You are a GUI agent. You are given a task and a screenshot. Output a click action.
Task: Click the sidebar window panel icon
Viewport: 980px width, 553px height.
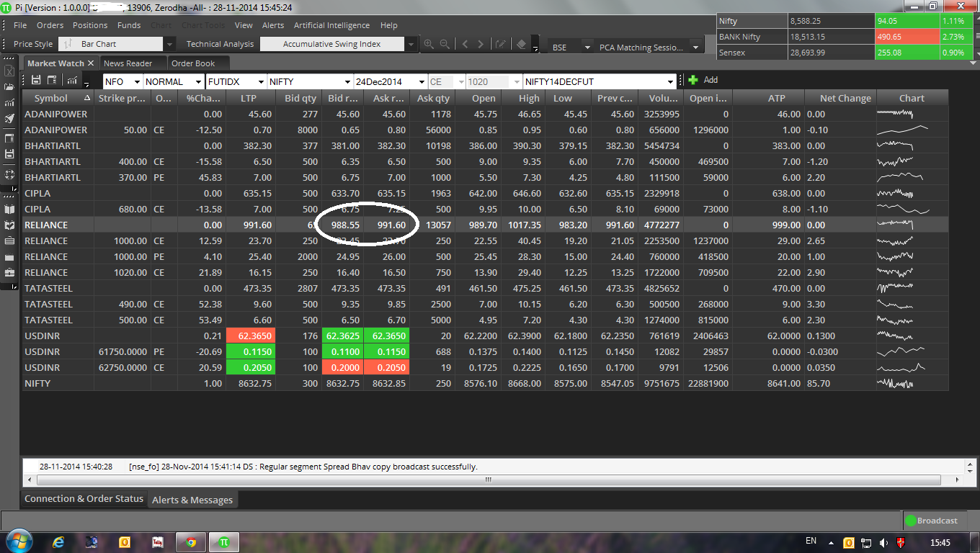9,138
